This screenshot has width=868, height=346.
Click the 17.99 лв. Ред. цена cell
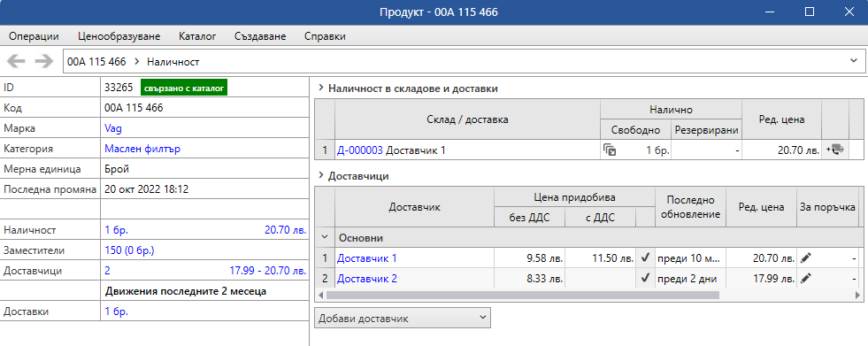tap(761, 279)
